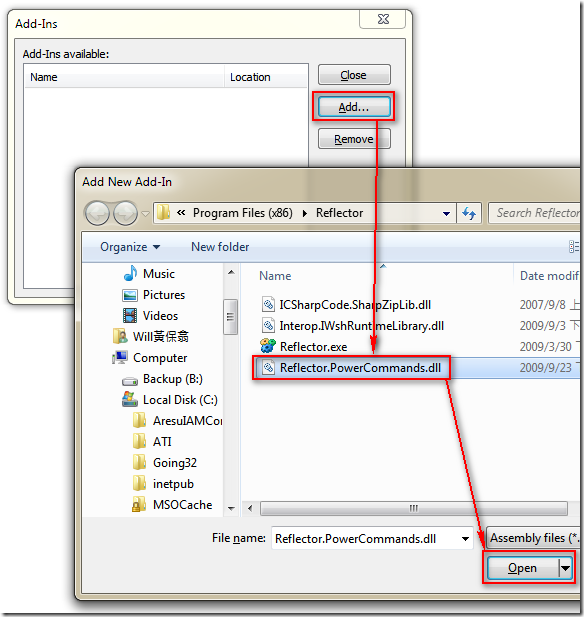Click the Remove button in Add-Ins window

coord(354,139)
